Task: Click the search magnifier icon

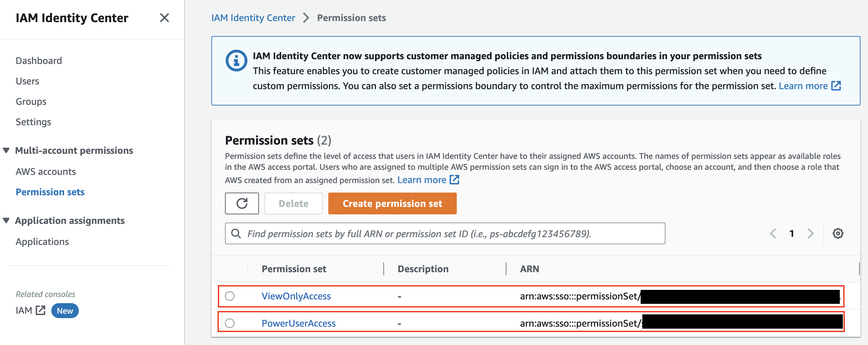Action: coord(236,233)
